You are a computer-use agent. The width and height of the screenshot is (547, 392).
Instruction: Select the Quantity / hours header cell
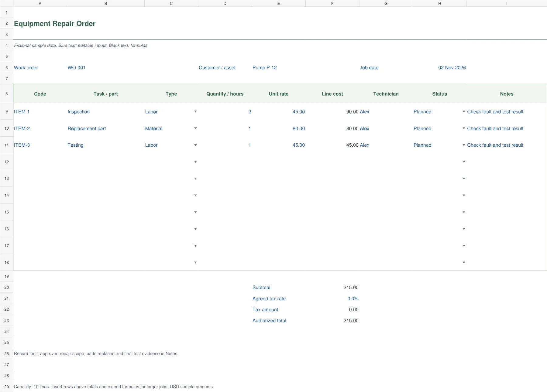tap(225, 94)
